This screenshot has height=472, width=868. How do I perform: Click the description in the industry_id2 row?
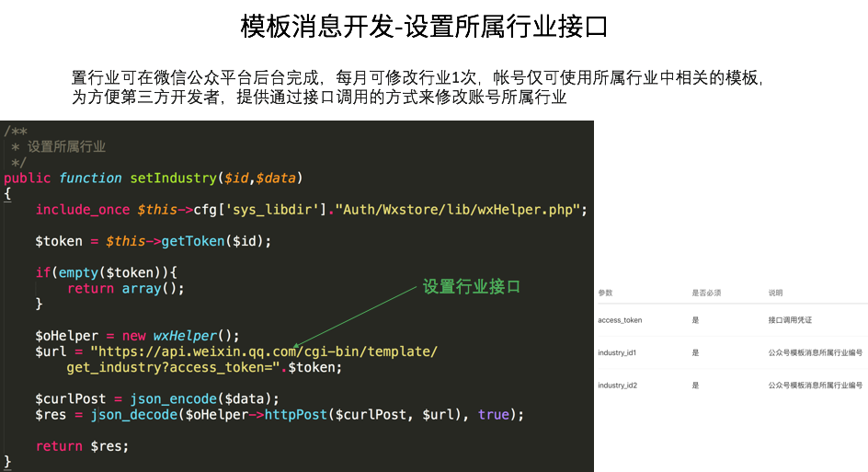pos(816,386)
